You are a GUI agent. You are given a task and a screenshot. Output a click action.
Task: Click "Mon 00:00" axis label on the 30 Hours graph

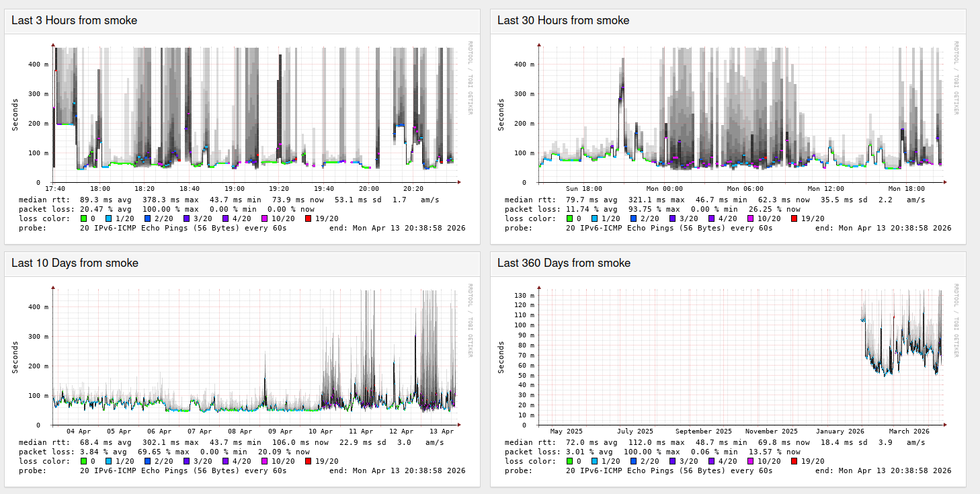(665, 189)
